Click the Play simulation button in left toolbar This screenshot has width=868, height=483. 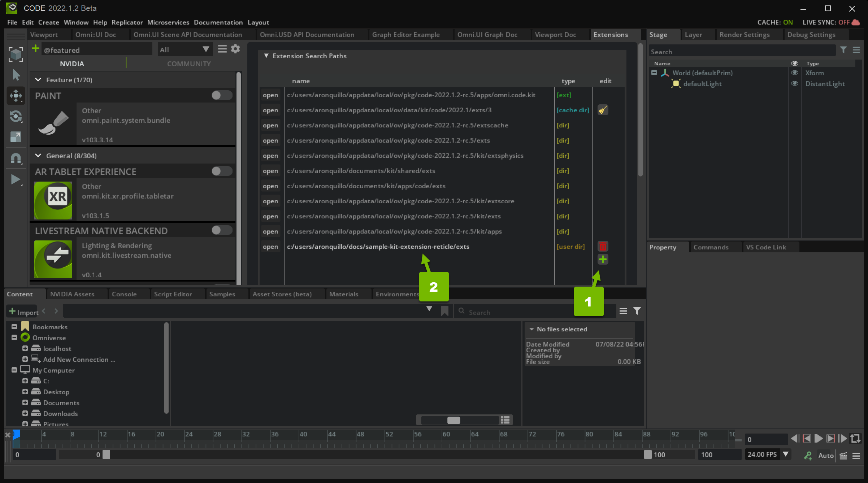point(16,179)
